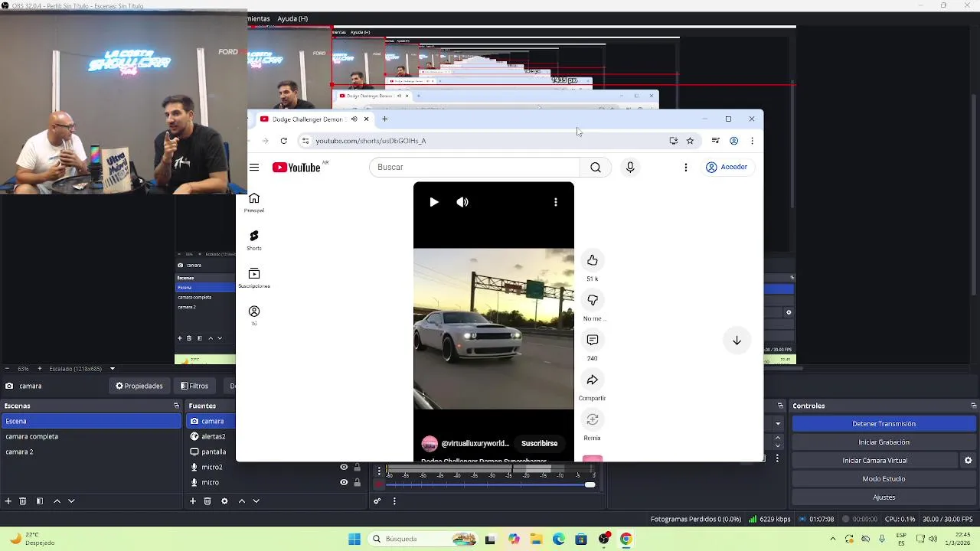Click Iniciar Grabación
The image size is (980, 551).
[884, 442]
